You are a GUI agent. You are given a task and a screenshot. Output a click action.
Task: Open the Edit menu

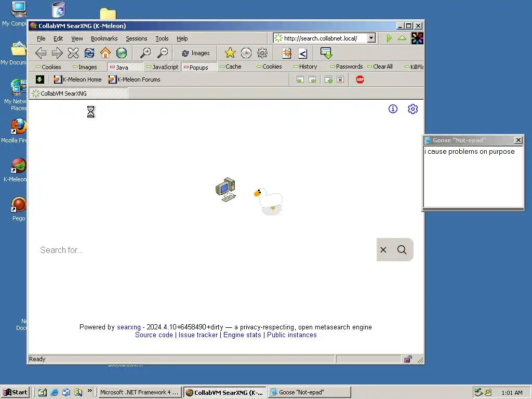58,38
